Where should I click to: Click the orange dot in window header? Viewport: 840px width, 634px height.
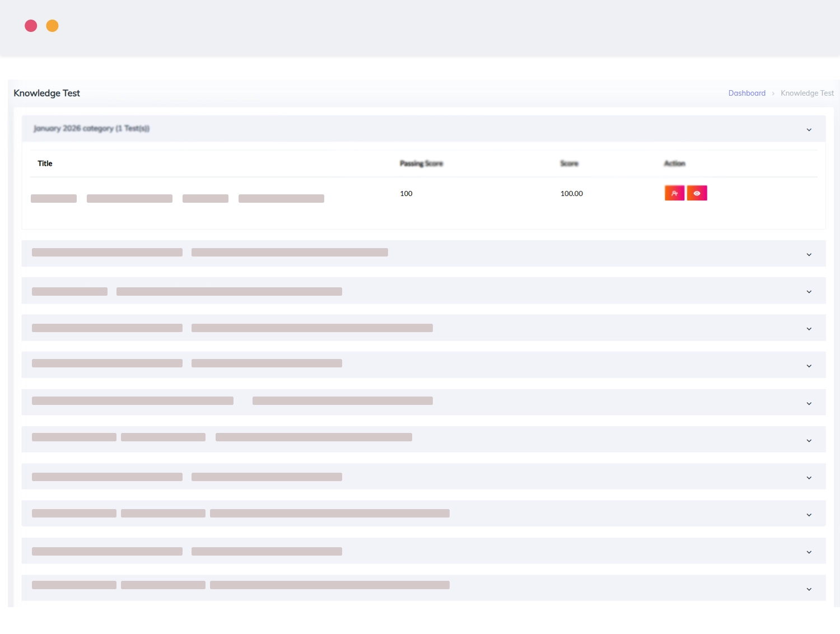(x=52, y=26)
